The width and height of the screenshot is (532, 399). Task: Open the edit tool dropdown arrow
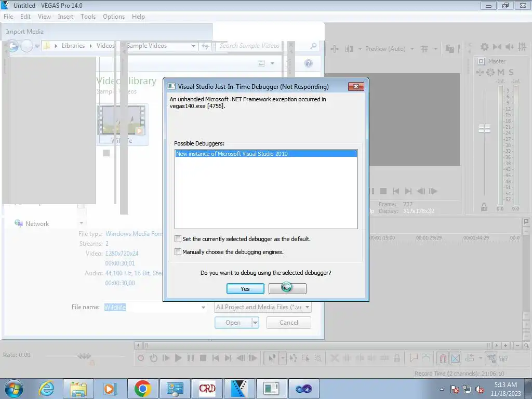[x=283, y=358]
